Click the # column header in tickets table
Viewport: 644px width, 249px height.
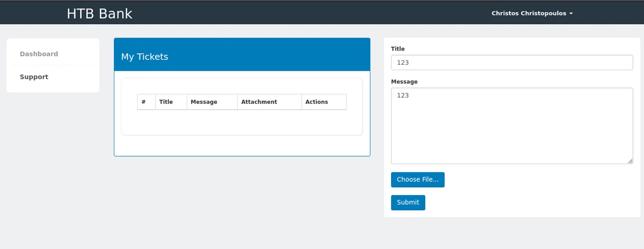click(x=144, y=102)
